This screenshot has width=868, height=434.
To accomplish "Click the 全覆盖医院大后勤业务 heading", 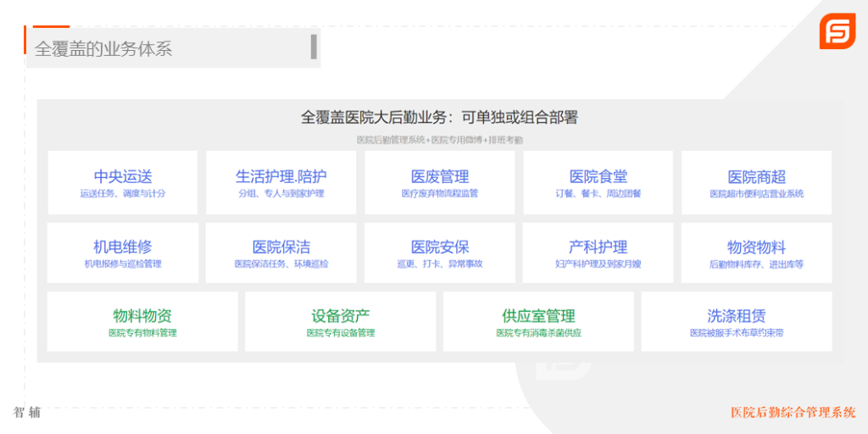I will pos(439,117).
